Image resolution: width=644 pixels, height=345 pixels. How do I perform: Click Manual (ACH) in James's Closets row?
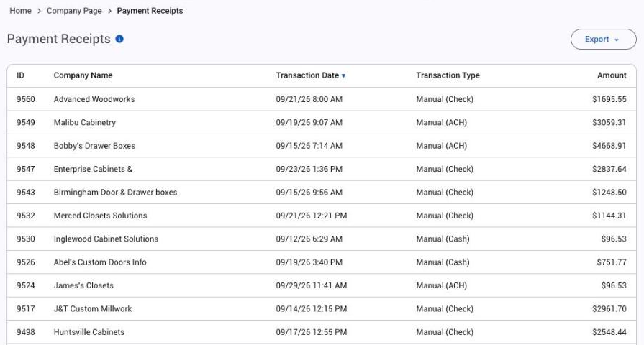pyautogui.click(x=442, y=285)
